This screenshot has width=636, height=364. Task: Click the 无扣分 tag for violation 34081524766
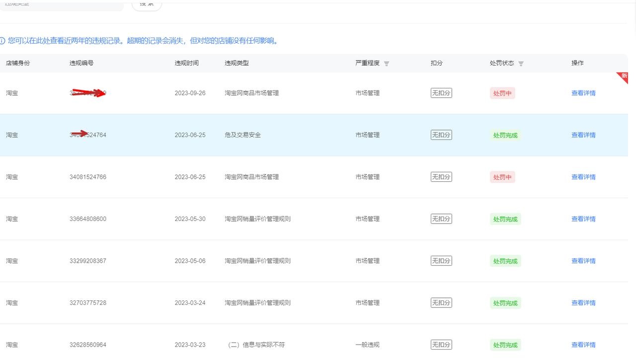[441, 177]
